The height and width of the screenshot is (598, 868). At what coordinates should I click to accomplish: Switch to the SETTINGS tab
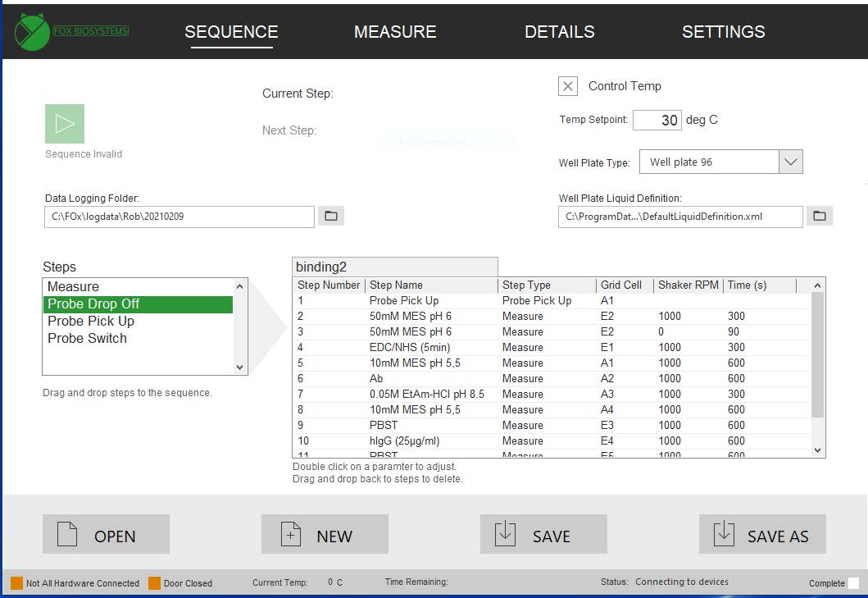724,32
